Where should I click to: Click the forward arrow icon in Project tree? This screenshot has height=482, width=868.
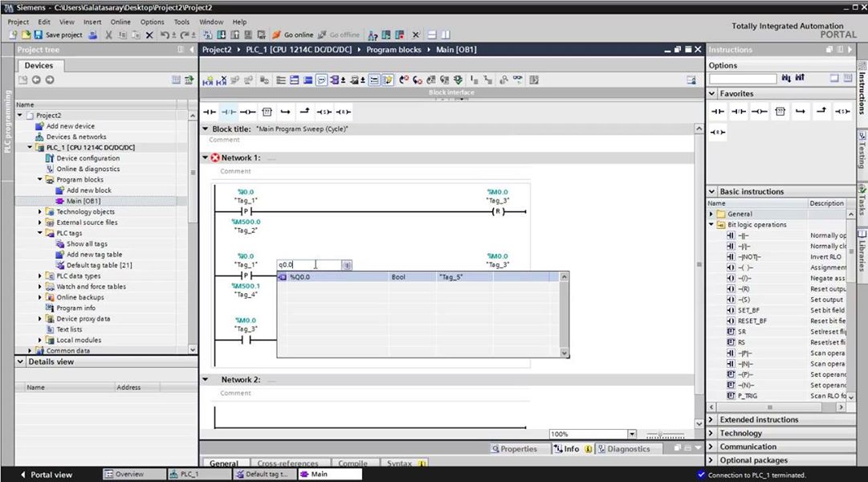[50, 80]
